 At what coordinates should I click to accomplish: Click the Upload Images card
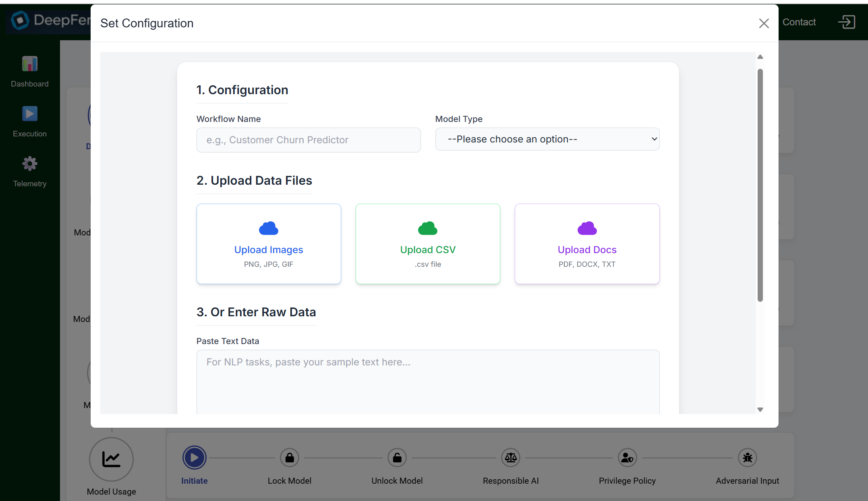pos(269,244)
